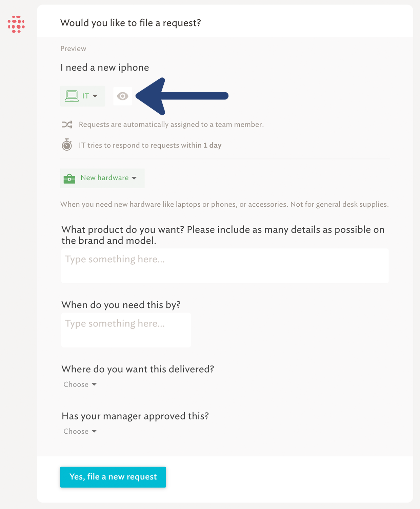Toggle the eye visibility icon
The image size is (420, 509).
(122, 96)
